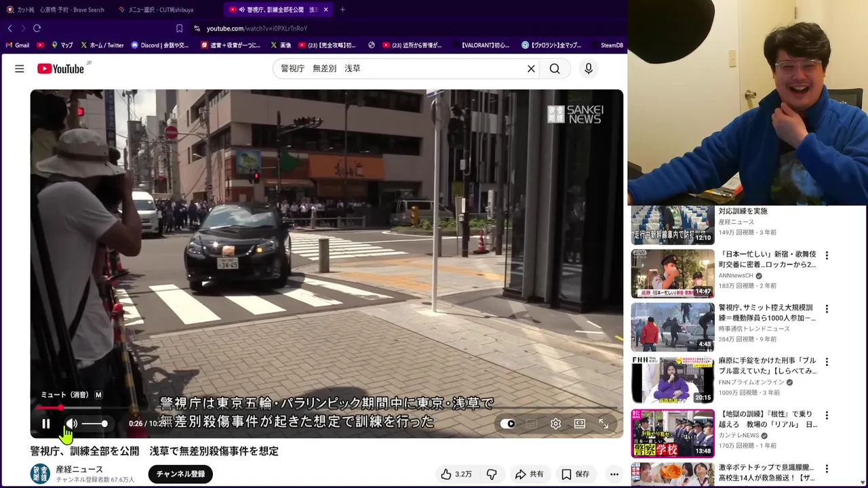
Task: Open player settings gear
Action: [x=555, y=424]
